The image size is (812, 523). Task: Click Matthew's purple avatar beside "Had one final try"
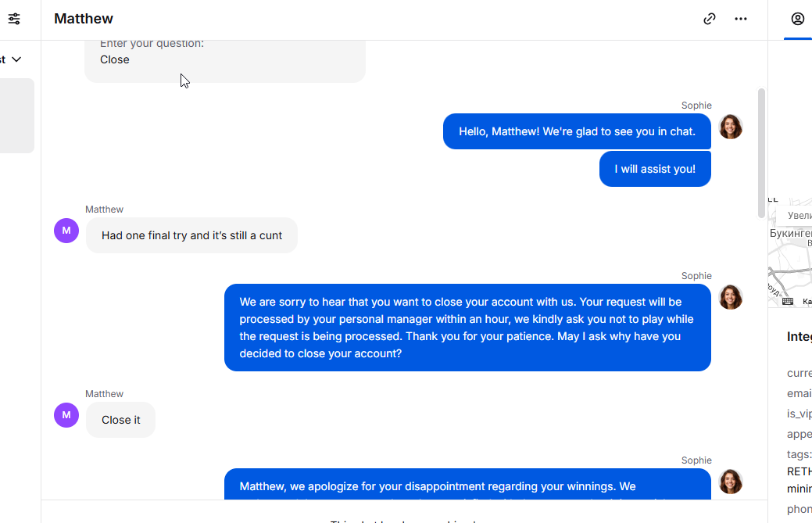coord(66,231)
